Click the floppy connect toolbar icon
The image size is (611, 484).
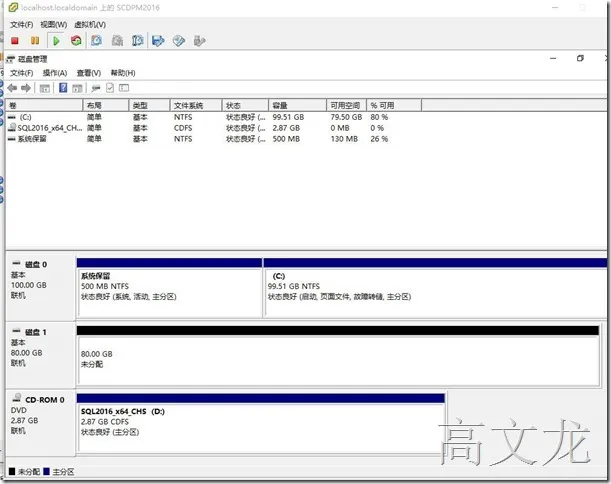click(158, 41)
